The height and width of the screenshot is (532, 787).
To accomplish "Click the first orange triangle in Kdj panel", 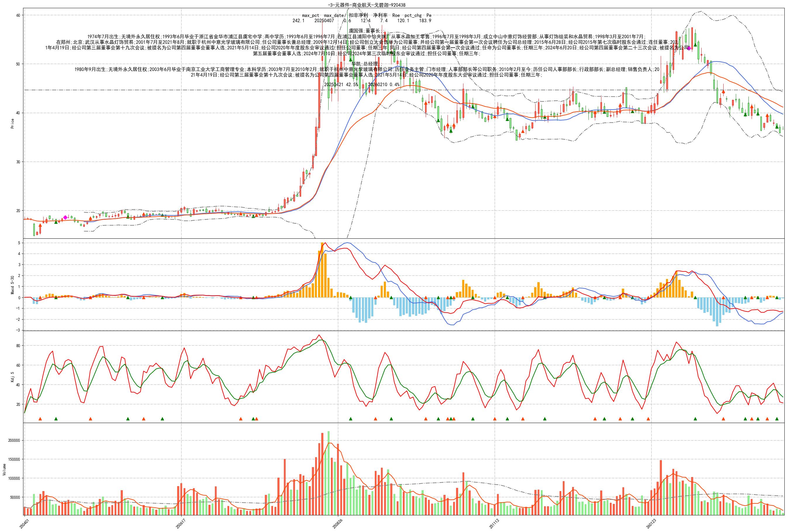I will pyautogui.click(x=40, y=419).
